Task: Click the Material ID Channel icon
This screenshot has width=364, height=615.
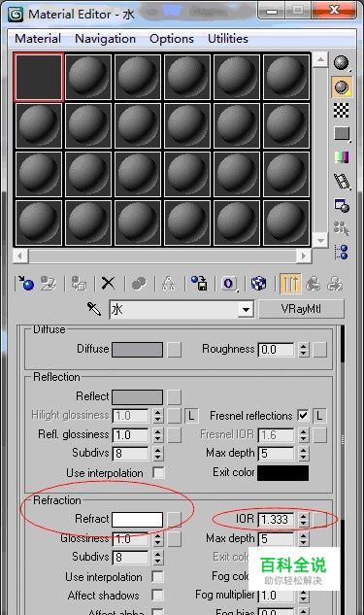Action: coord(229,283)
